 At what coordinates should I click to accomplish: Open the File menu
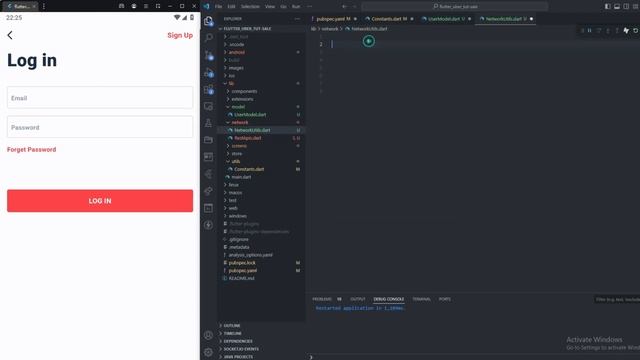218,6
